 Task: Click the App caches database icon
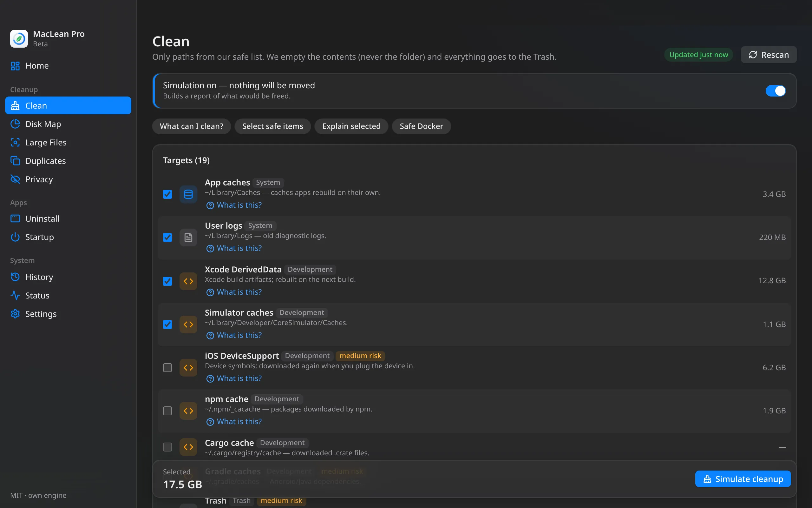[x=188, y=194]
